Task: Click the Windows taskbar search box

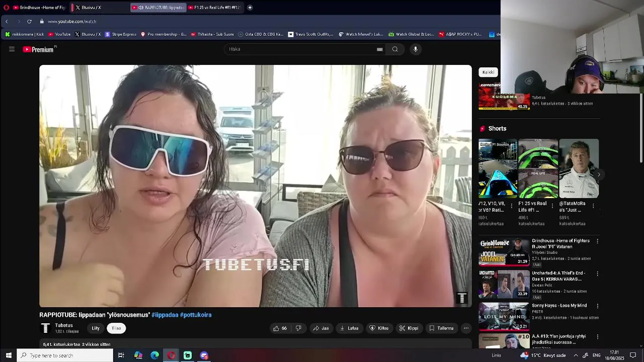Action: pyautogui.click(x=65, y=355)
